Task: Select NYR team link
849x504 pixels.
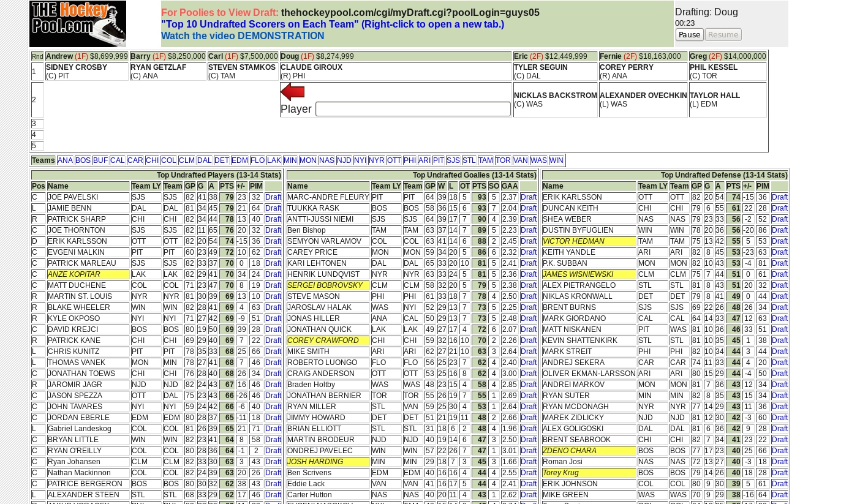Action: click(376, 160)
